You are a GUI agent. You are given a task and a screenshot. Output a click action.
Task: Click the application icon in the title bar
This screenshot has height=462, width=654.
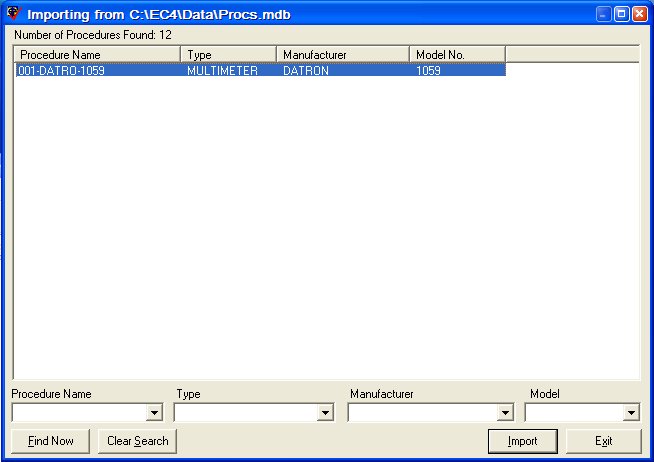(12, 15)
